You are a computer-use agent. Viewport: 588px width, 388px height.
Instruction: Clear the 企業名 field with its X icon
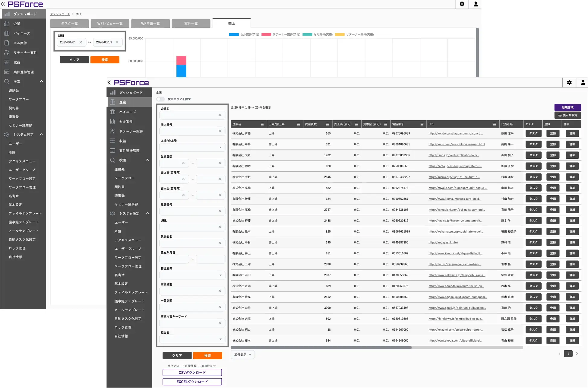coord(220,115)
